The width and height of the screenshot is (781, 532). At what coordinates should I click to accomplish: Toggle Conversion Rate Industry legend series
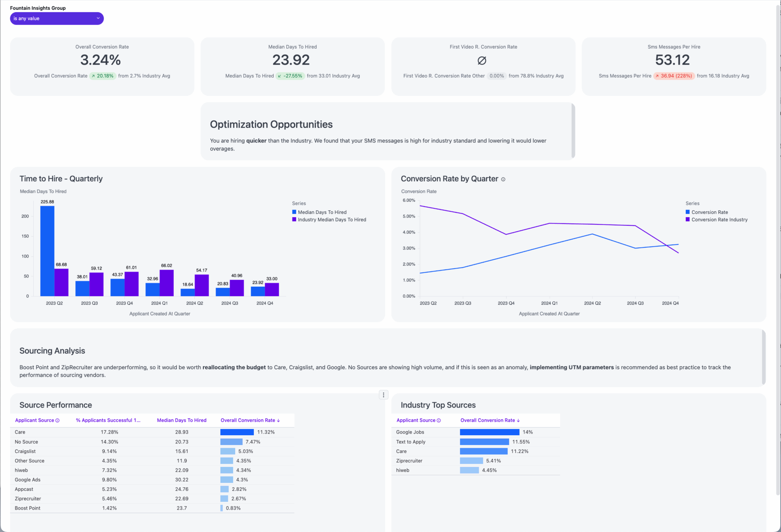tap(719, 220)
